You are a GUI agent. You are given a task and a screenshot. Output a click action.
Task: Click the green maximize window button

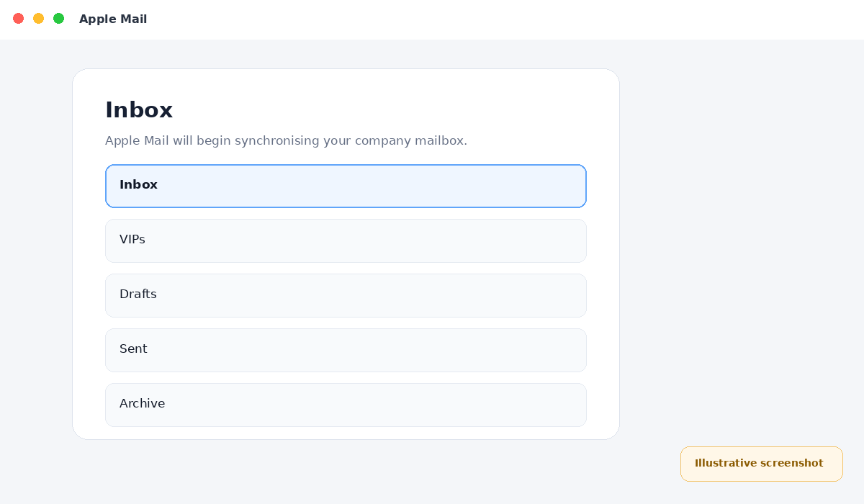[x=59, y=19]
